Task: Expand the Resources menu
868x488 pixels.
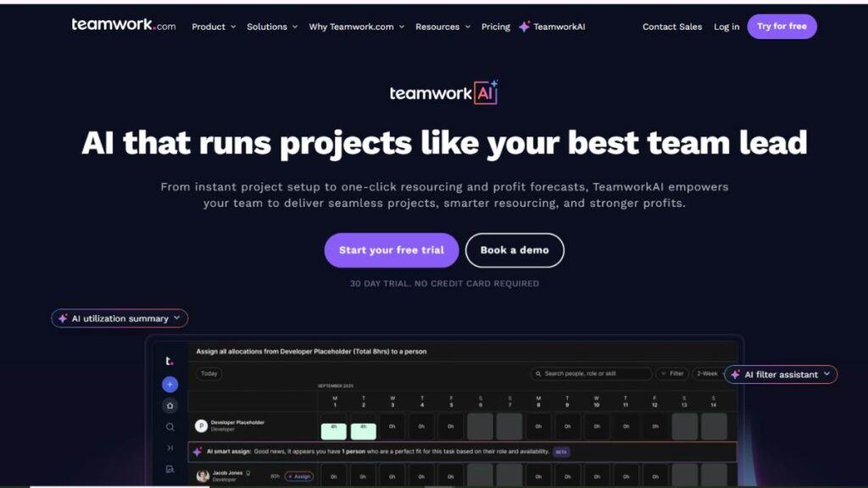Action: pos(442,26)
